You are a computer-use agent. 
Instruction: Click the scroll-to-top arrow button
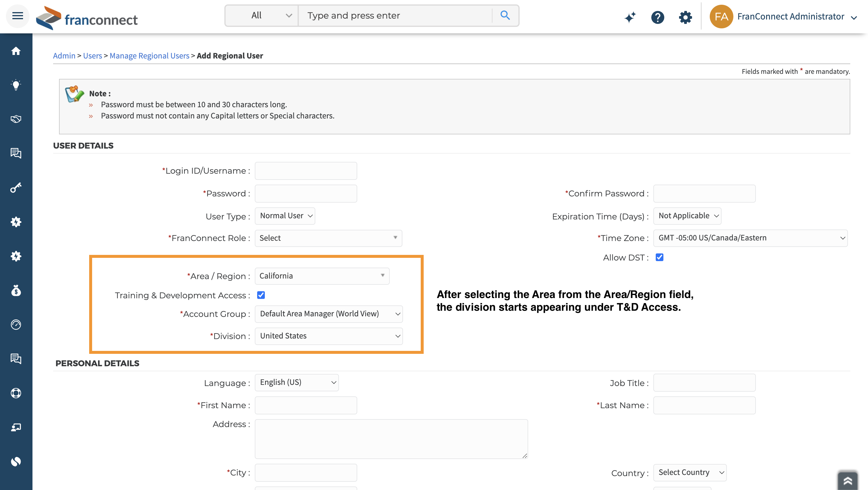pyautogui.click(x=847, y=480)
